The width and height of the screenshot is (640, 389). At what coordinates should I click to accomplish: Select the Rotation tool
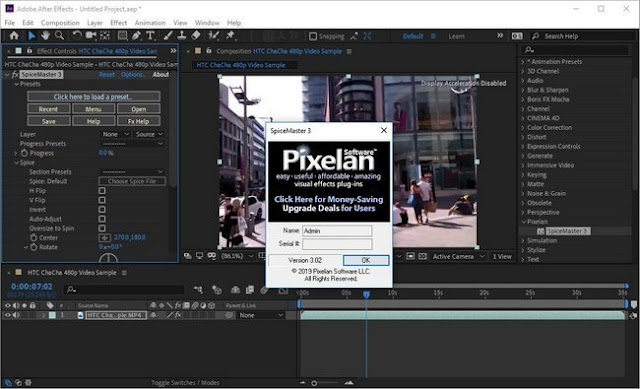77,36
